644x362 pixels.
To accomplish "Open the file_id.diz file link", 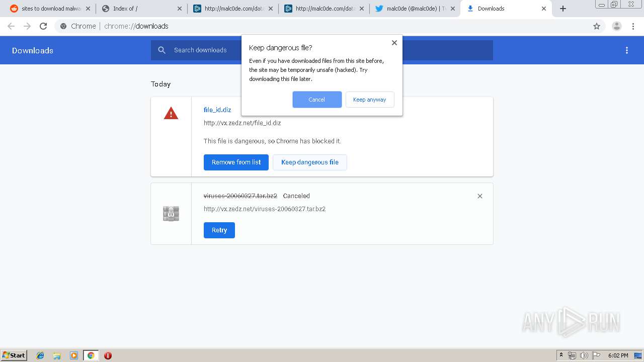I will point(217,110).
